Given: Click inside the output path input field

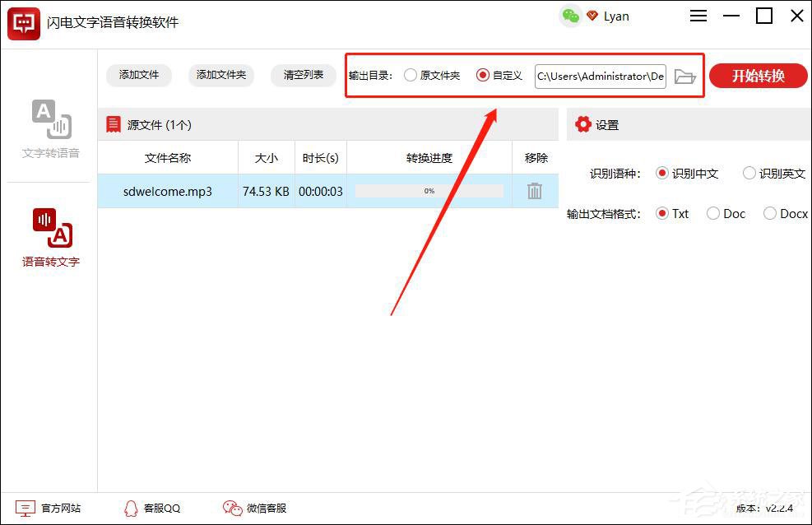Looking at the screenshot, I should [x=600, y=76].
